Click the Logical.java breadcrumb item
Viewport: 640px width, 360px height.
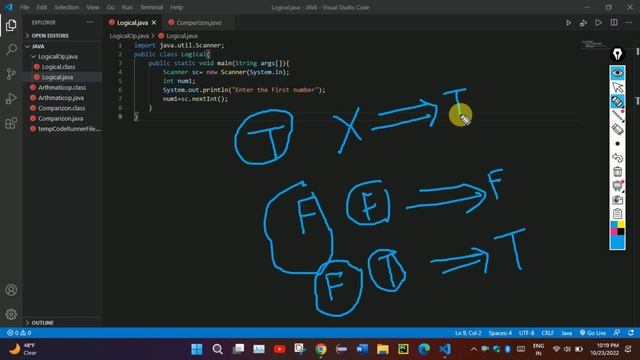[182, 36]
